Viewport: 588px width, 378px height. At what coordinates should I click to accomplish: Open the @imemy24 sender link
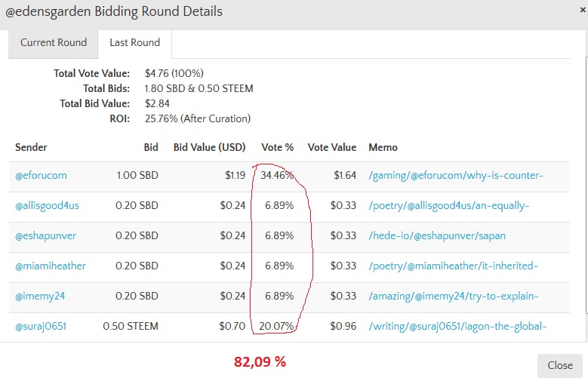[40, 297]
